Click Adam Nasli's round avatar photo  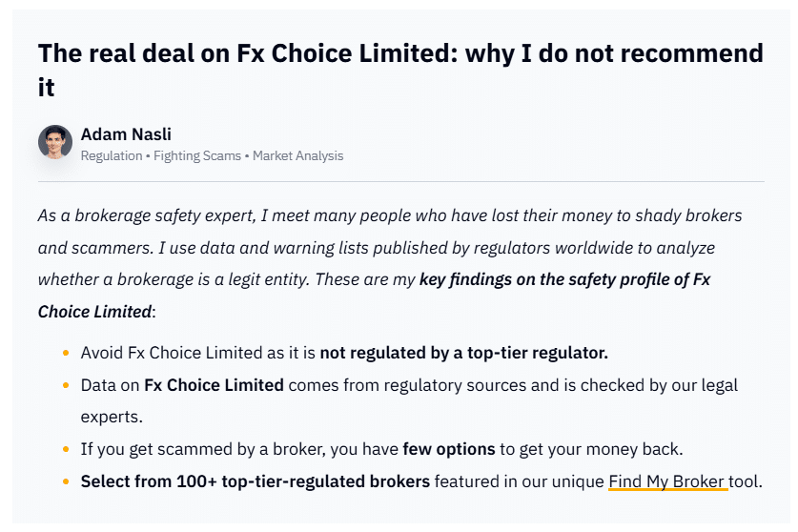[55, 142]
